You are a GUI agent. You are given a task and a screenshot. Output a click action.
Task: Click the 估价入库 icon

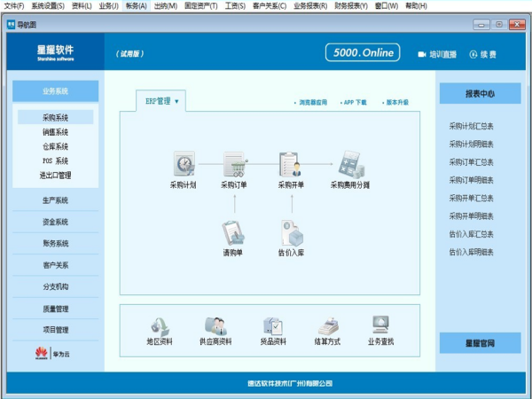291,232
